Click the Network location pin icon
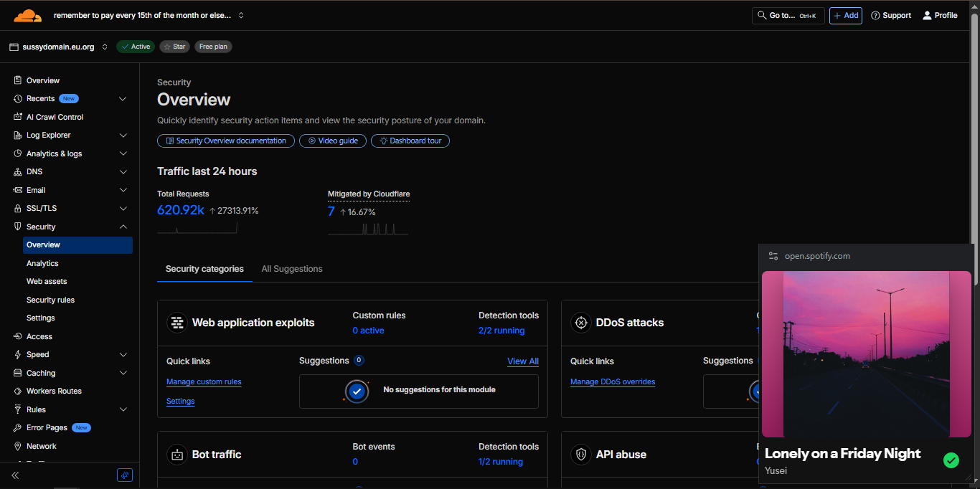This screenshot has width=980, height=489. [x=18, y=446]
